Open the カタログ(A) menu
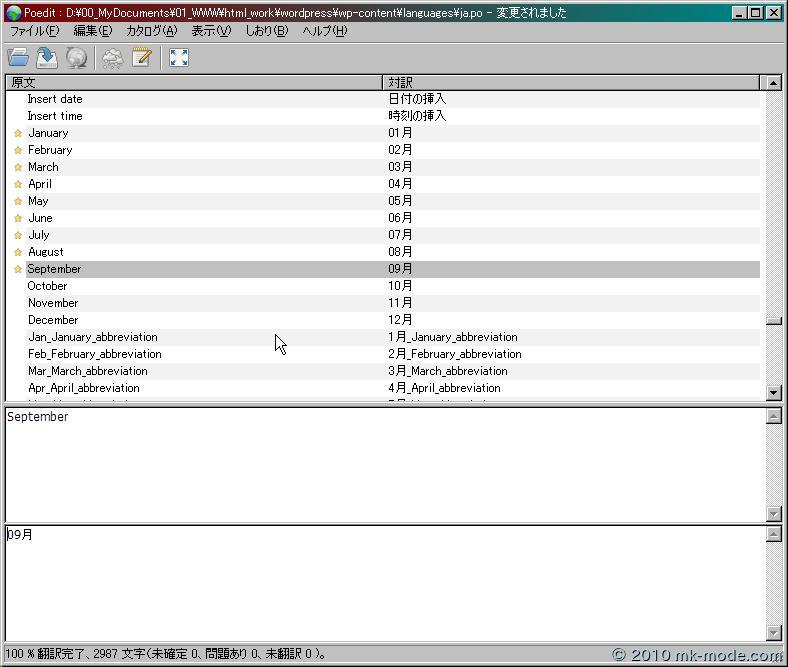 (151, 31)
